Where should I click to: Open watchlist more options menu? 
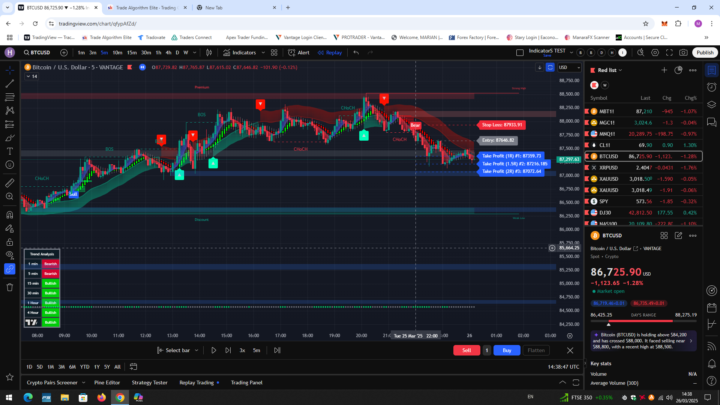[x=693, y=70]
